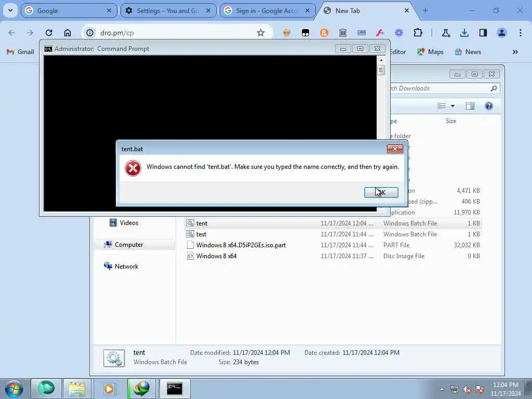Viewport: 532px width, 399px height.
Task: Open a new browser tab with plus button
Action: pos(425,10)
